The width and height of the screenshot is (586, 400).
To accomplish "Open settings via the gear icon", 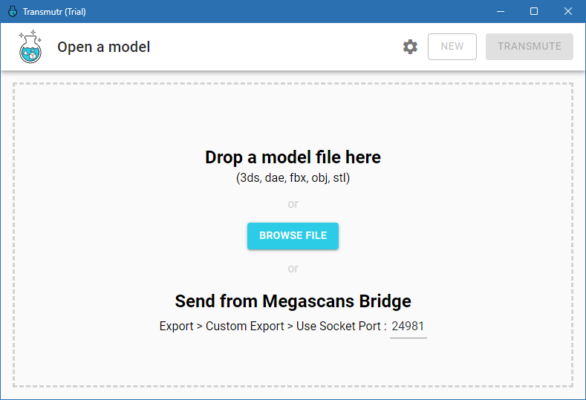I will (x=410, y=47).
